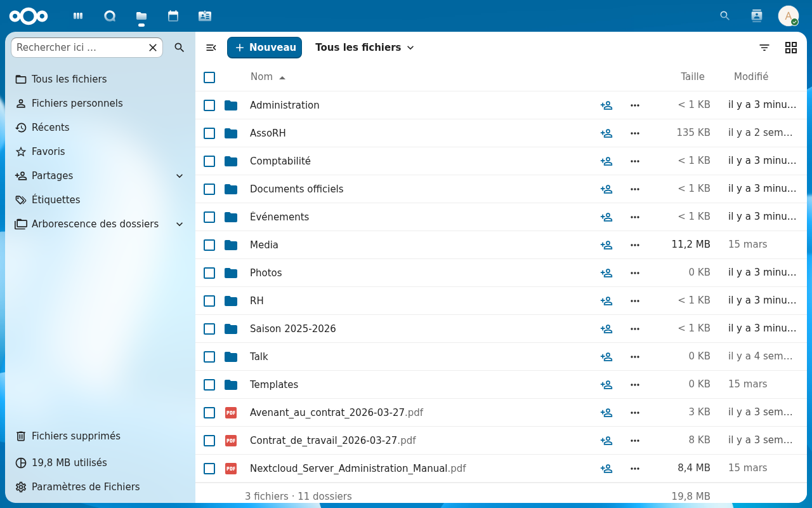Open the Tous les fichiers breadcrumb dropdown

click(x=365, y=48)
